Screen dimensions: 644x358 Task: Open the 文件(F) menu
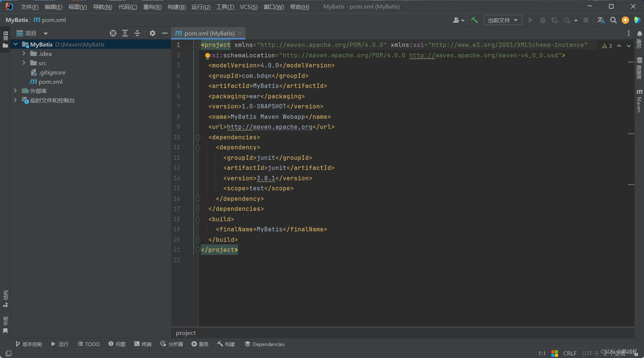(30, 7)
